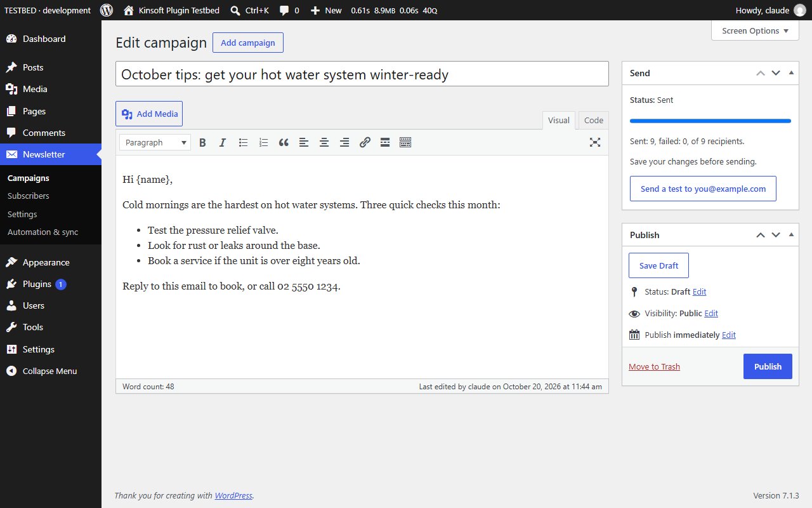This screenshot has height=508, width=812.
Task: Align text left
Action: click(x=304, y=143)
